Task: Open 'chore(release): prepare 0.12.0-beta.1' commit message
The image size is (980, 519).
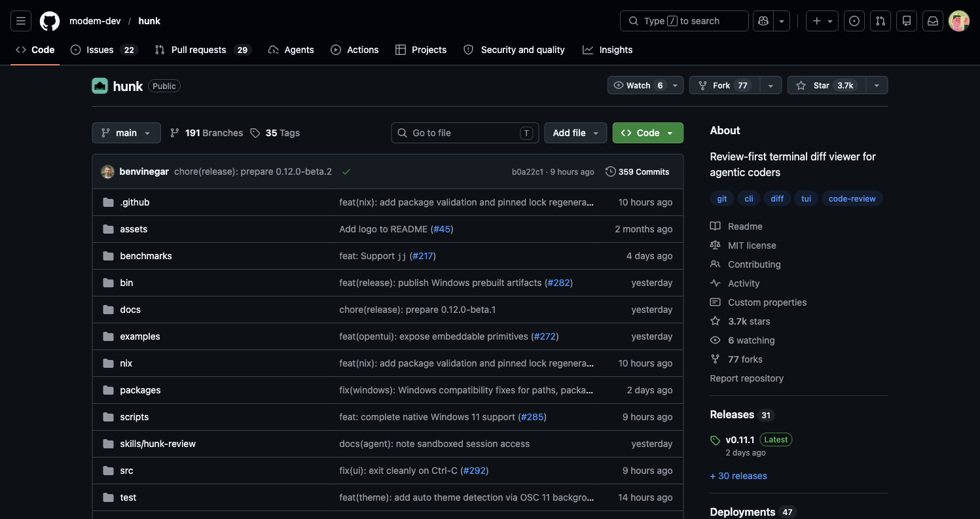Action: coord(418,310)
